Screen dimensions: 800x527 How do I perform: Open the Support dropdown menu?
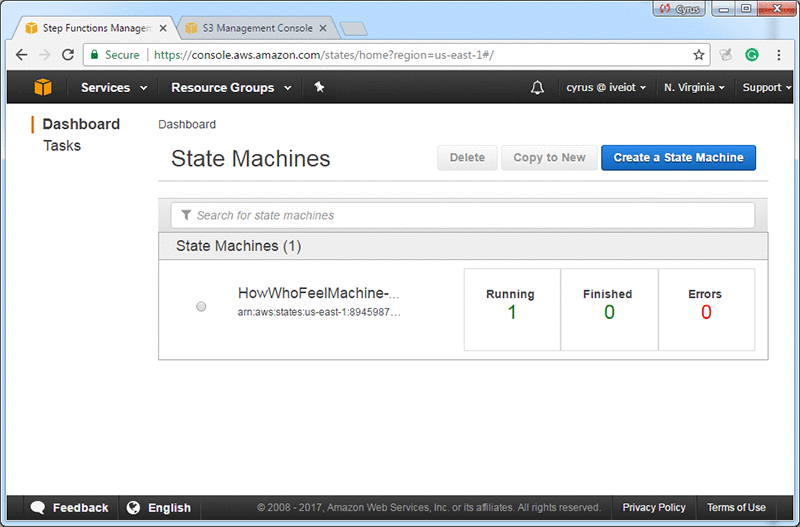[767, 88]
